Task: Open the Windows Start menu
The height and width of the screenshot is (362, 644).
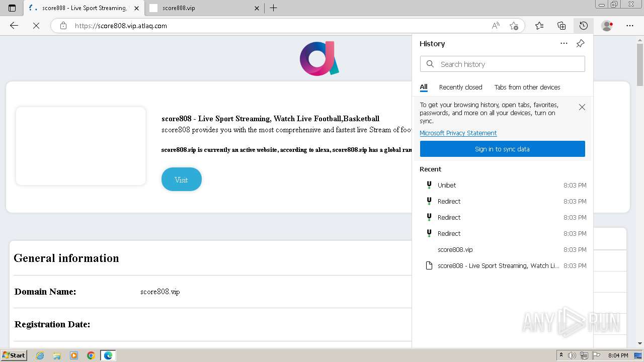Action: coord(14,355)
